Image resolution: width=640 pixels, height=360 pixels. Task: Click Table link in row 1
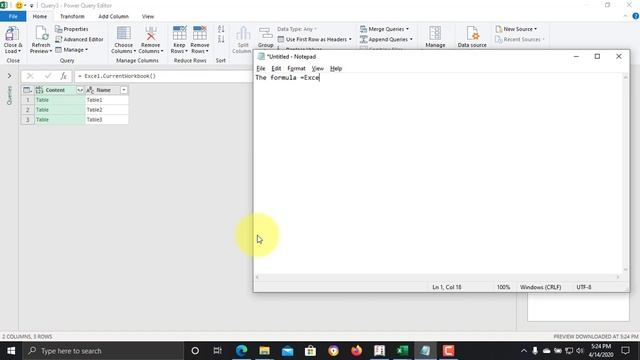(x=42, y=100)
